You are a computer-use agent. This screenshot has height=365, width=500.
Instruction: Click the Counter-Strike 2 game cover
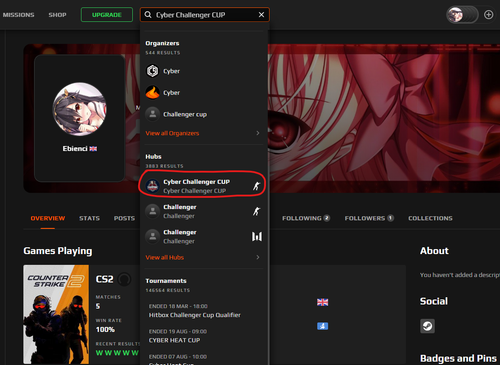[x=56, y=314]
